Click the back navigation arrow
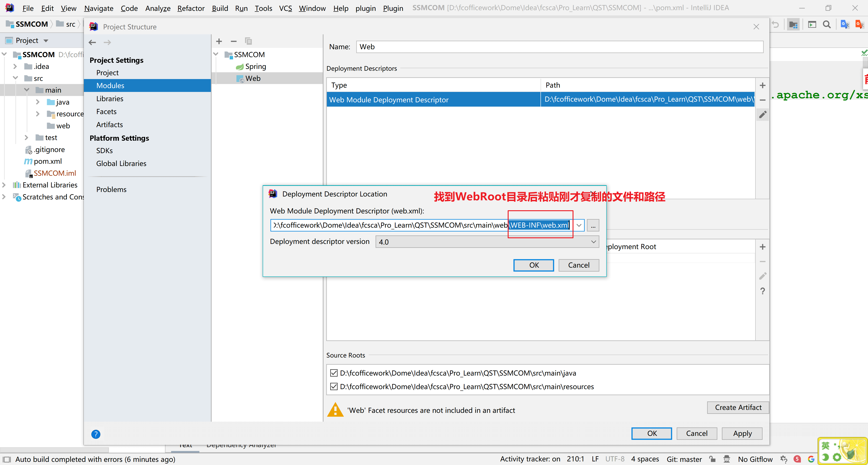 tap(92, 42)
